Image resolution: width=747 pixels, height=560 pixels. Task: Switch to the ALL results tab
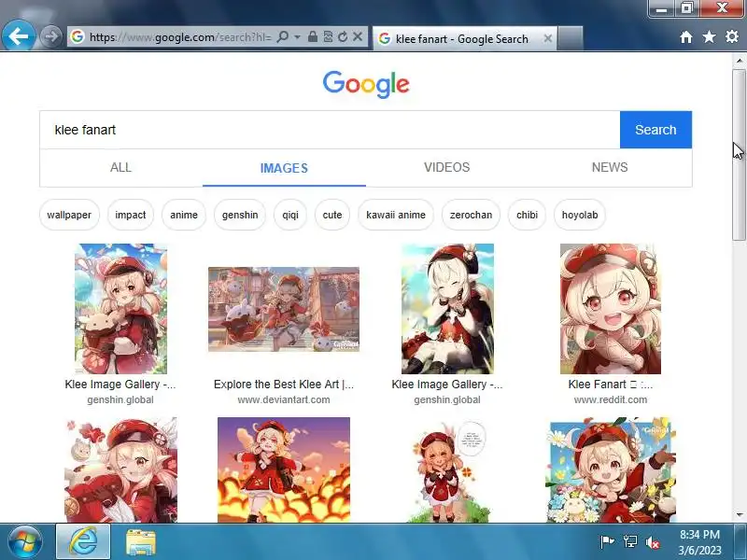click(x=121, y=168)
